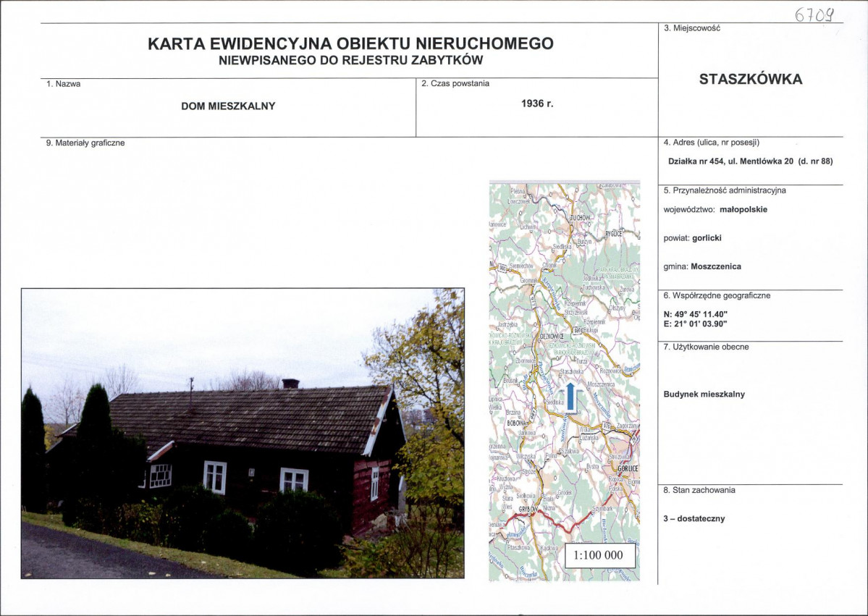Image resolution: width=868 pixels, height=616 pixels.
Task: Click the label '5. Przynależność administracyjna'
Action: 725,190
